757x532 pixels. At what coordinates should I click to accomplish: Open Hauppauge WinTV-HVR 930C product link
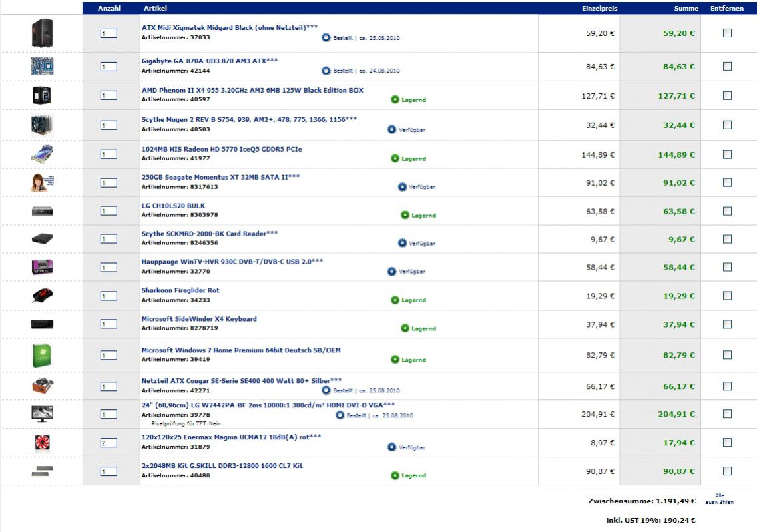[x=232, y=262]
